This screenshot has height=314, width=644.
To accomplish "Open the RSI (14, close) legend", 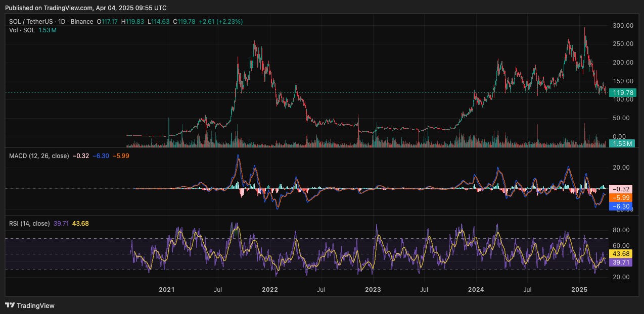I will click(x=29, y=223).
